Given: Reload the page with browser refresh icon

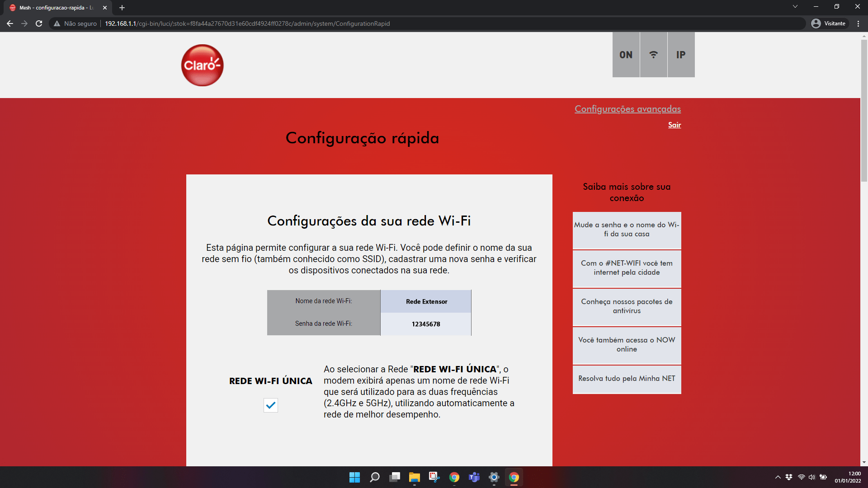Looking at the screenshot, I should click(39, 23).
